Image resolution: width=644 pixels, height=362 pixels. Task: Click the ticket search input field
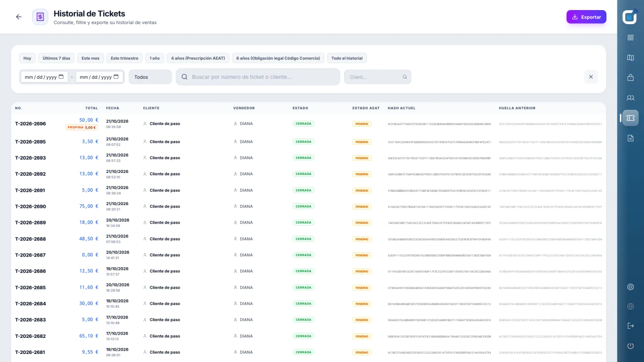[x=258, y=77]
